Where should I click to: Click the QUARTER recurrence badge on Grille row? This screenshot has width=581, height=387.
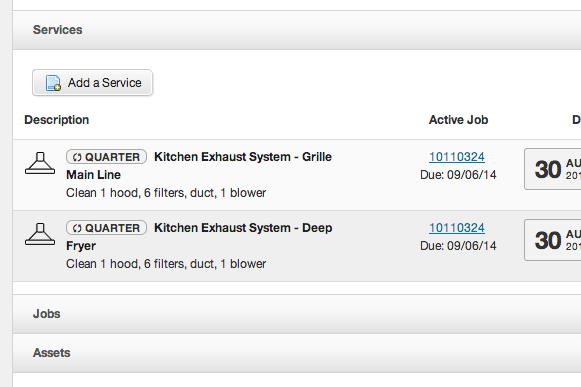(106, 157)
